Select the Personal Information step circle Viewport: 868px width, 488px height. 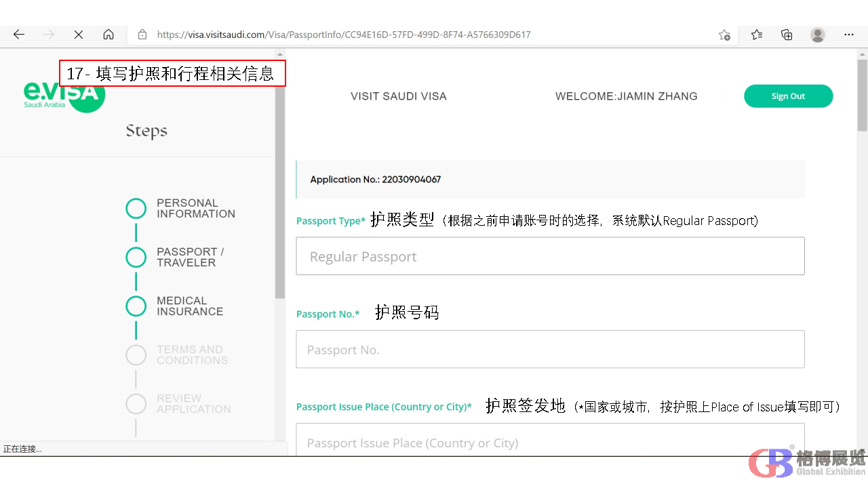click(136, 209)
